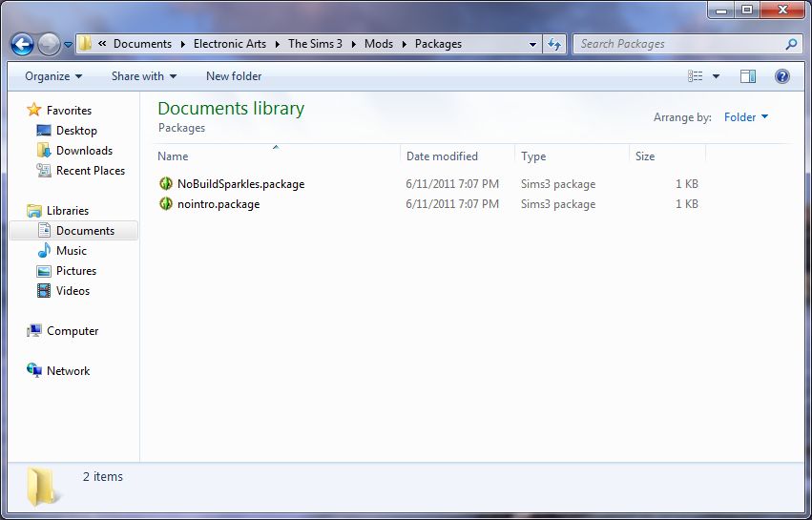Viewport: 812px width, 520px height.
Task: Click the Search Packages input field
Action: click(x=677, y=44)
